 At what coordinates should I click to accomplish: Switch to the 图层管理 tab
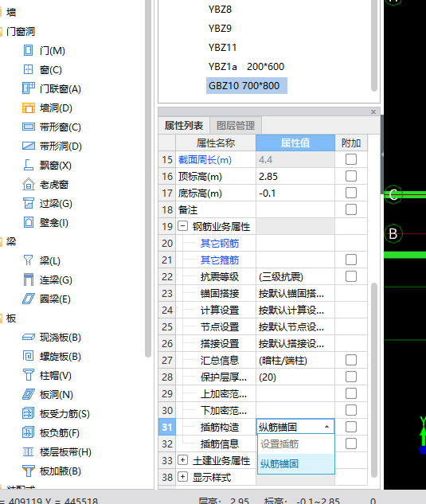(x=236, y=125)
